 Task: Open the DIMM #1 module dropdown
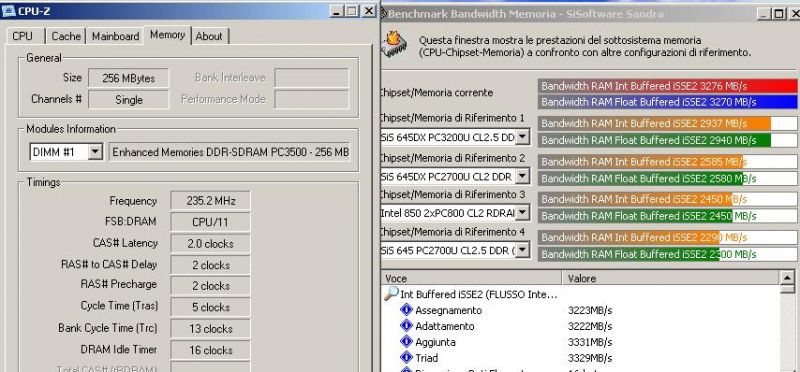95,152
